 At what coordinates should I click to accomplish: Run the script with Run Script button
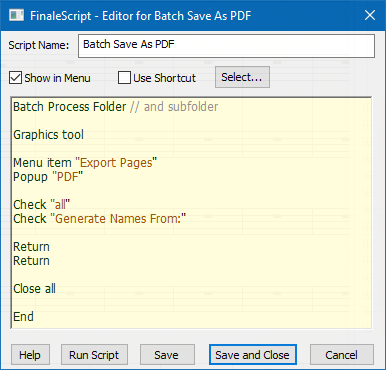click(94, 355)
